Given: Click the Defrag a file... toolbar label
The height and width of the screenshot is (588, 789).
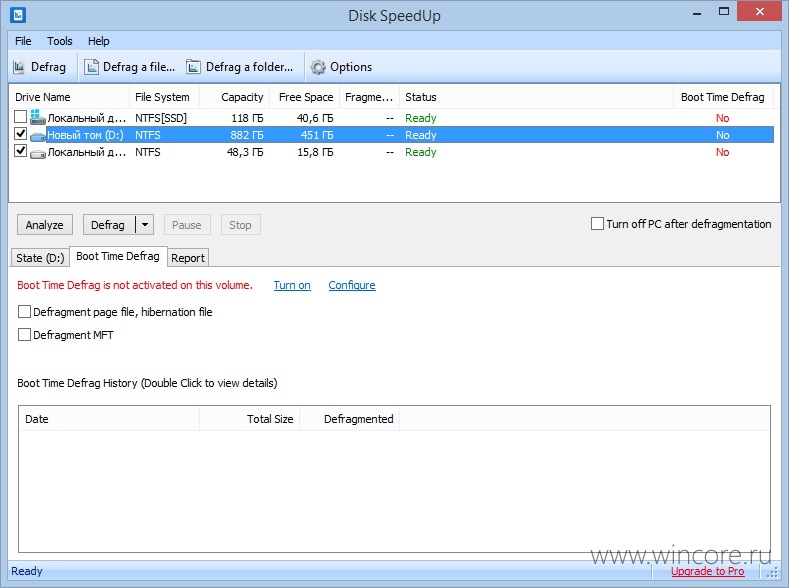Looking at the screenshot, I should [139, 67].
